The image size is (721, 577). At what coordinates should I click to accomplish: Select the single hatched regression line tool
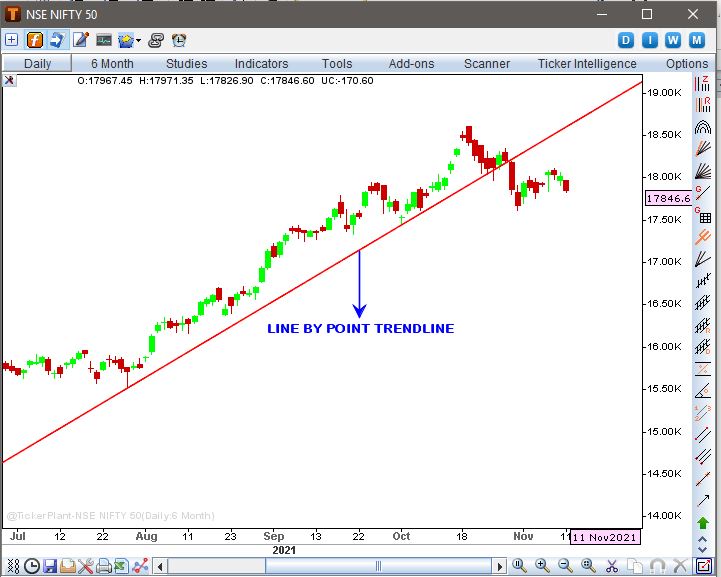click(702, 280)
